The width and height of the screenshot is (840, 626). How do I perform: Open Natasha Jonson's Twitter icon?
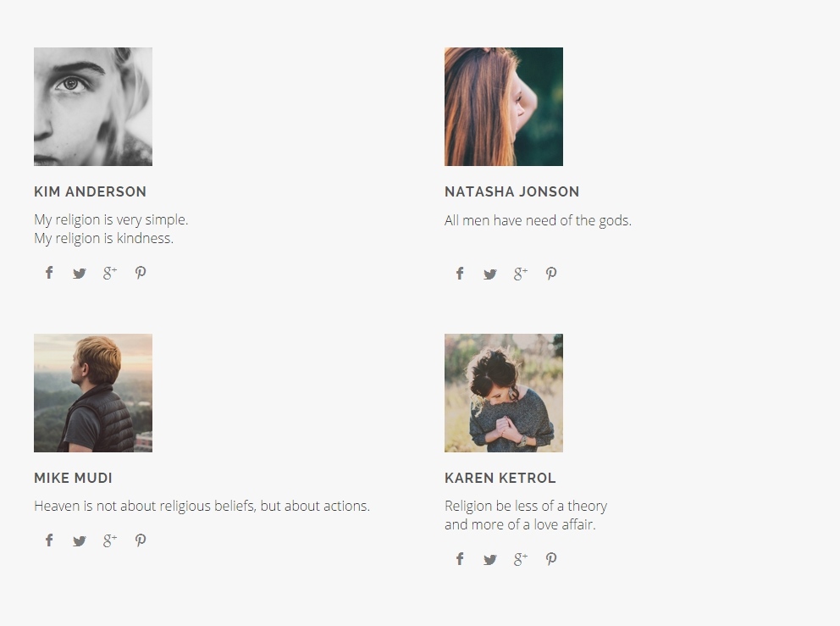pos(490,274)
